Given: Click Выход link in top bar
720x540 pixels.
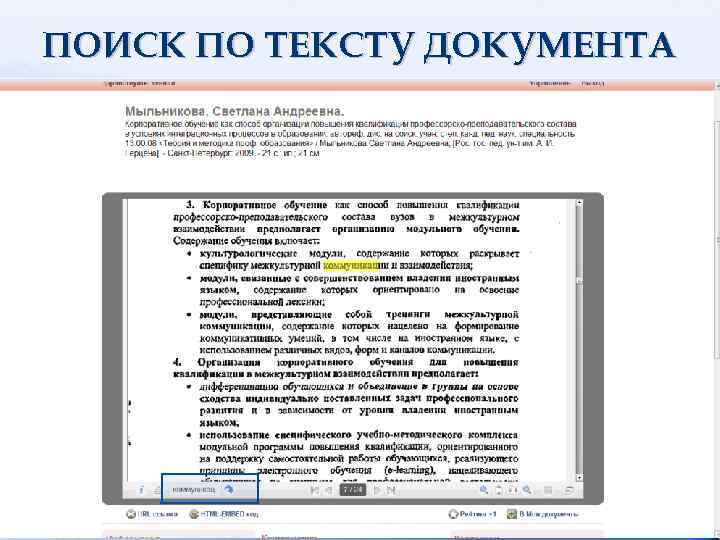Looking at the screenshot, I should tap(593, 84).
